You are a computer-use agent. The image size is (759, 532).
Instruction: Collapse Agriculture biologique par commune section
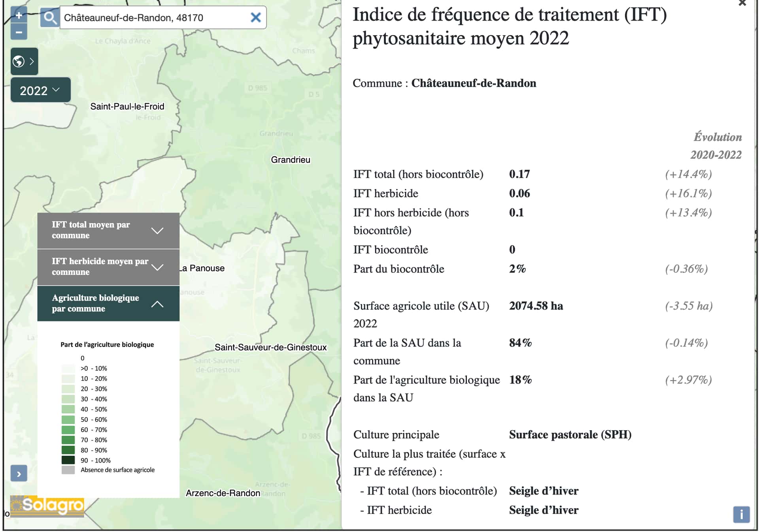(x=108, y=303)
